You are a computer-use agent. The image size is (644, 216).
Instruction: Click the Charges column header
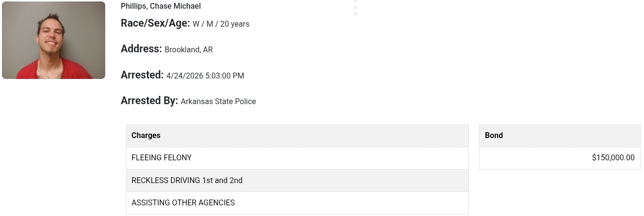146,136
